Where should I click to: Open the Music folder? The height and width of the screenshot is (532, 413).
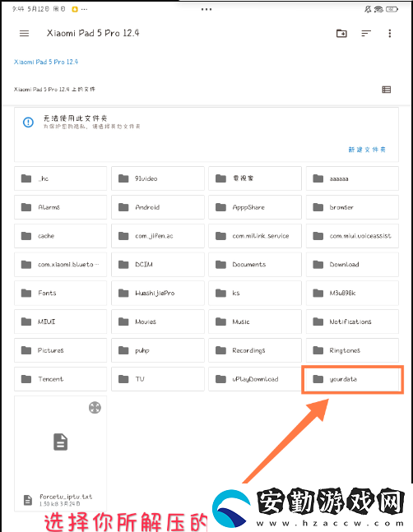pyautogui.click(x=255, y=322)
